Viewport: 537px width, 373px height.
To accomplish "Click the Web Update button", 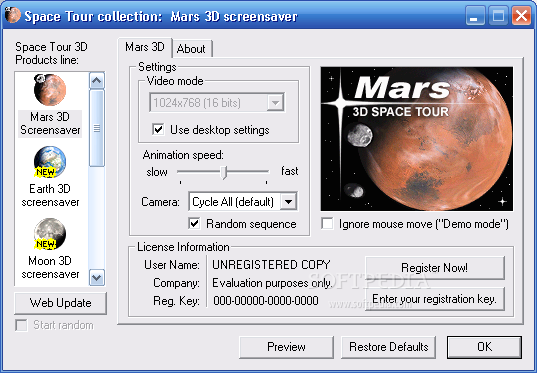I will 60,303.
